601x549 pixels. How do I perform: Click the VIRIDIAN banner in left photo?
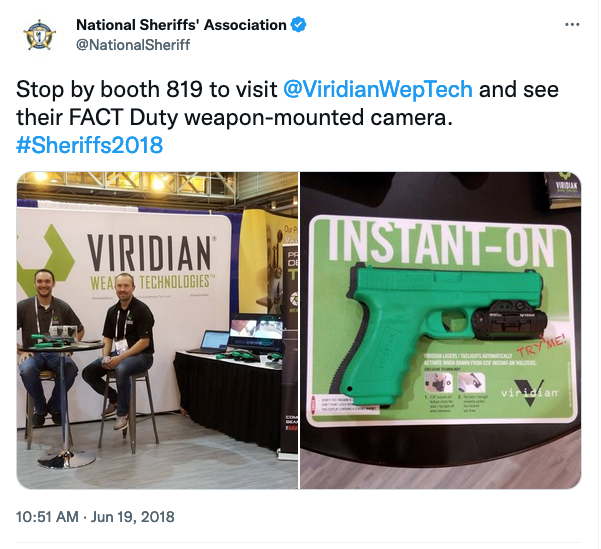coord(149,261)
